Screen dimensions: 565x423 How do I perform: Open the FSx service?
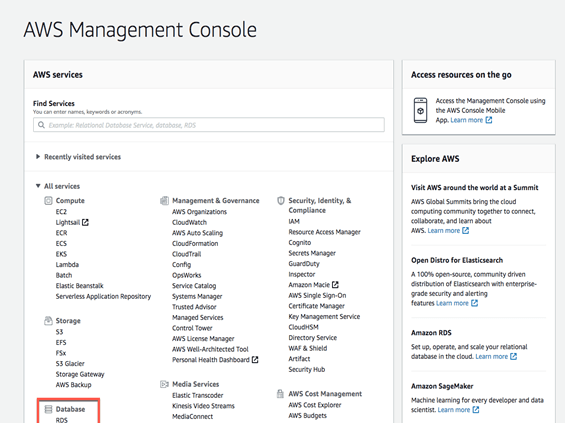[x=61, y=353]
